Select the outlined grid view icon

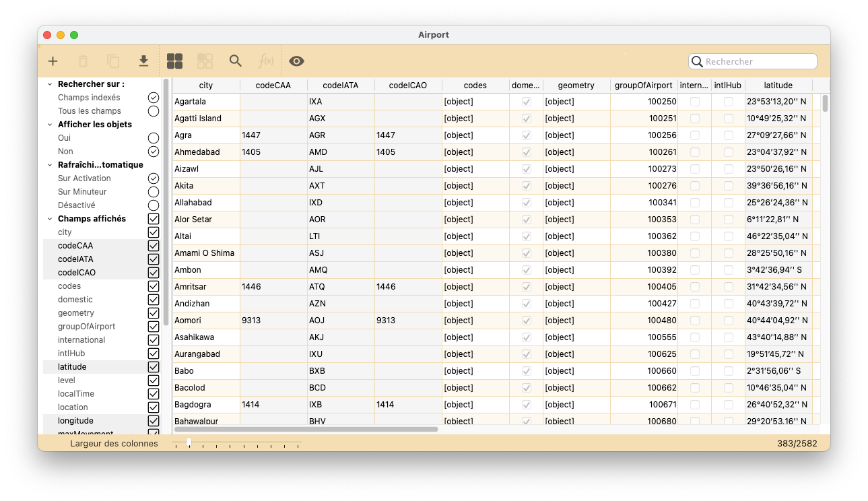[x=205, y=61]
